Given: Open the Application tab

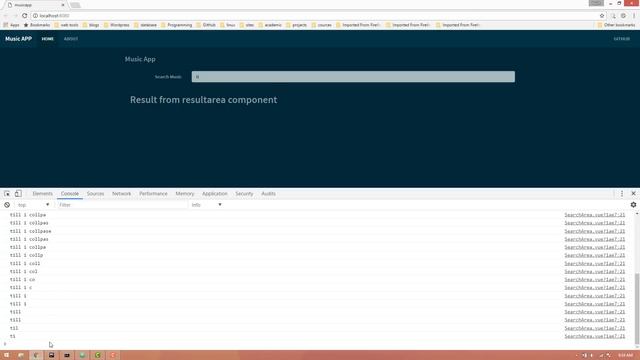Looking at the screenshot, I should 215,194.
